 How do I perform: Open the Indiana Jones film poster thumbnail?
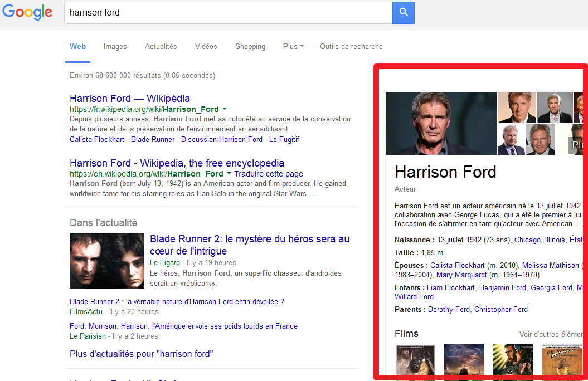pos(562,360)
